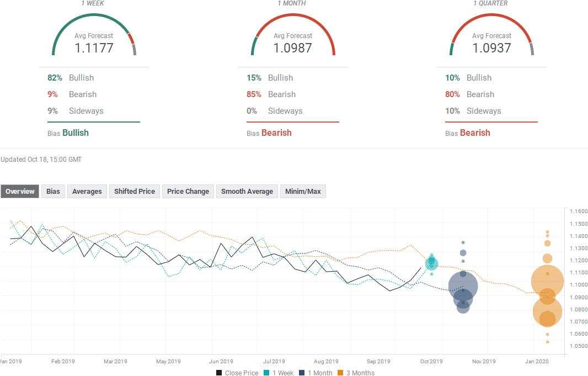Open the Bias tab
The image size is (588, 376).
point(53,192)
